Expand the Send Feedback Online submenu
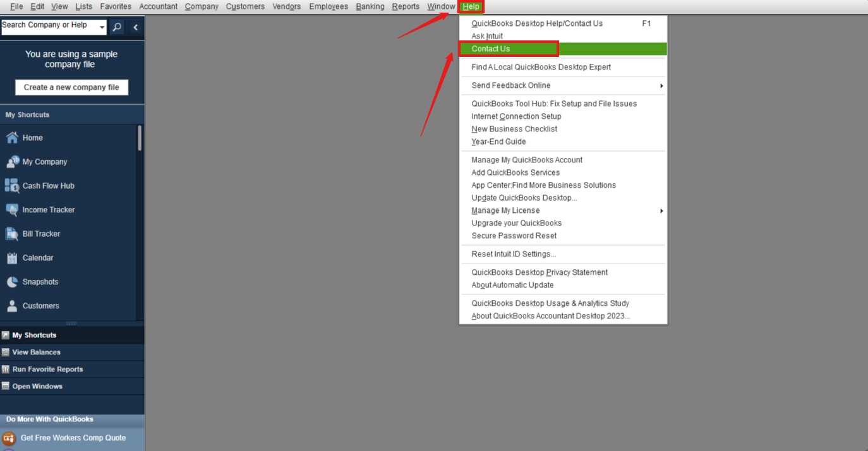 (x=661, y=86)
